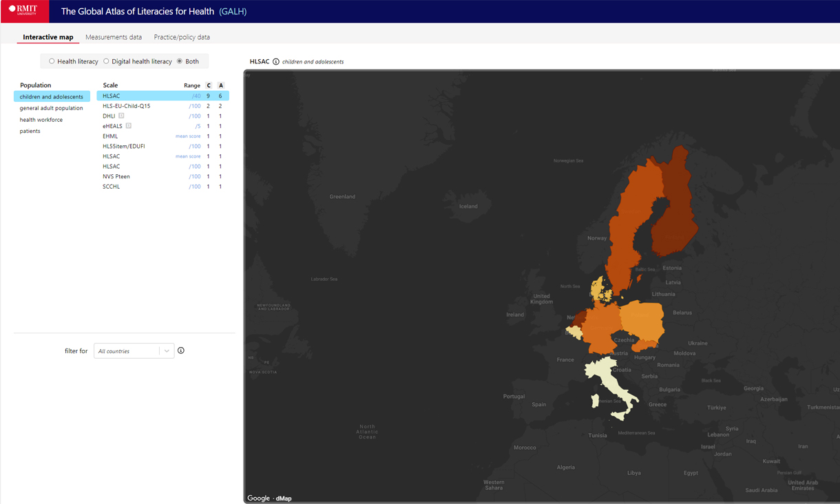Image resolution: width=840 pixels, height=504 pixels.
Task: Click the GALH link in the header
Action: click(233, 11)
